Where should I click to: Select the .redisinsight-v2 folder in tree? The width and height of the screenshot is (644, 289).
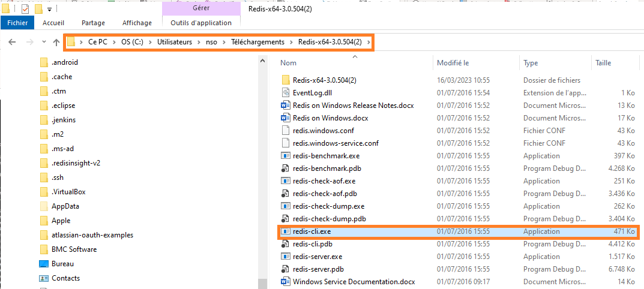(75, 163)
